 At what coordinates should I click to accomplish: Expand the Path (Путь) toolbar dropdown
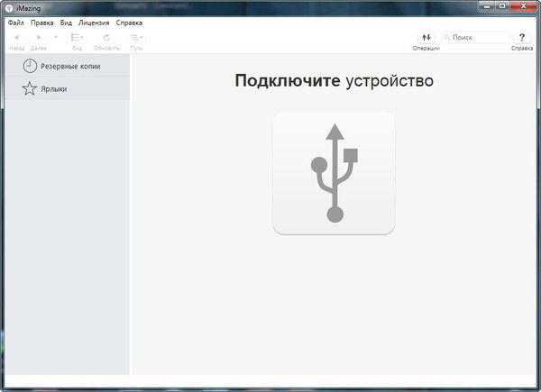(136, 38)
